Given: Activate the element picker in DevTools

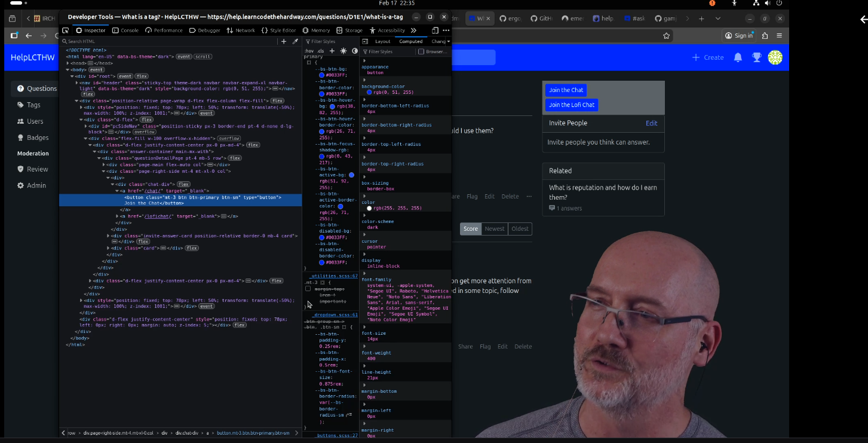Looking at the screenshot, I should (x=66, y=30).
